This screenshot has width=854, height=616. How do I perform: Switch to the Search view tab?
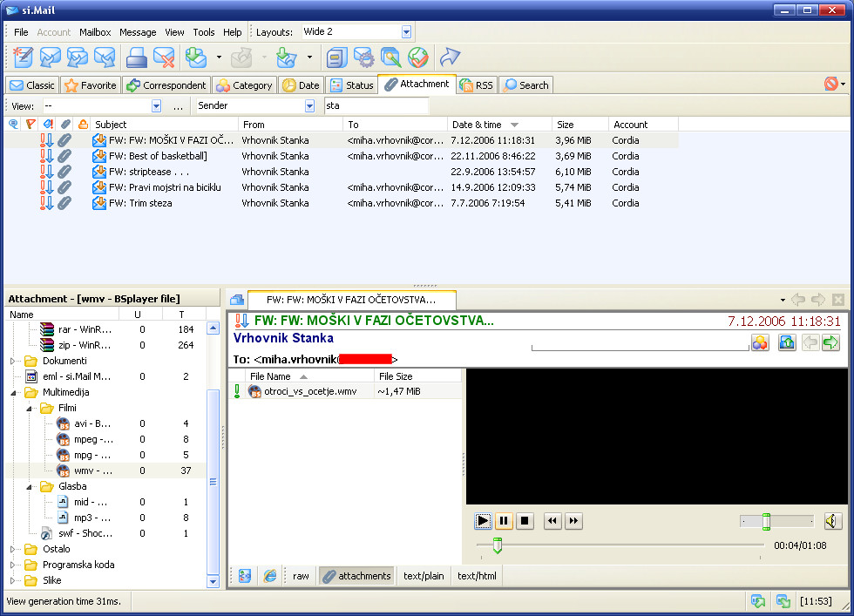[526, 85]
